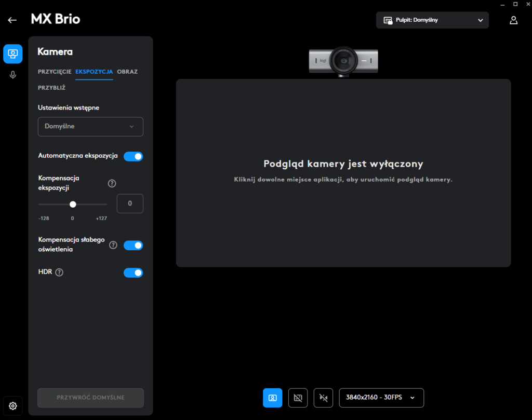Toggle Automatyczna ekspozycja switch

coord(134,156)
